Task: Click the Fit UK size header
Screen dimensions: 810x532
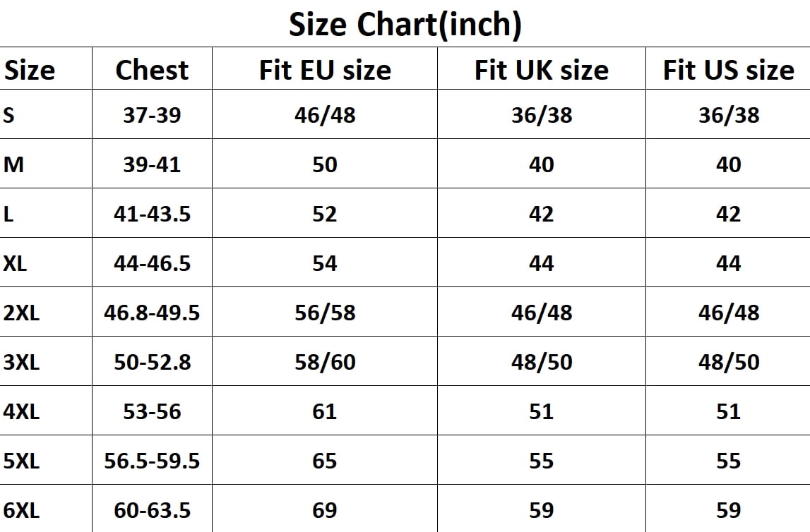Action: click(542, 70)
